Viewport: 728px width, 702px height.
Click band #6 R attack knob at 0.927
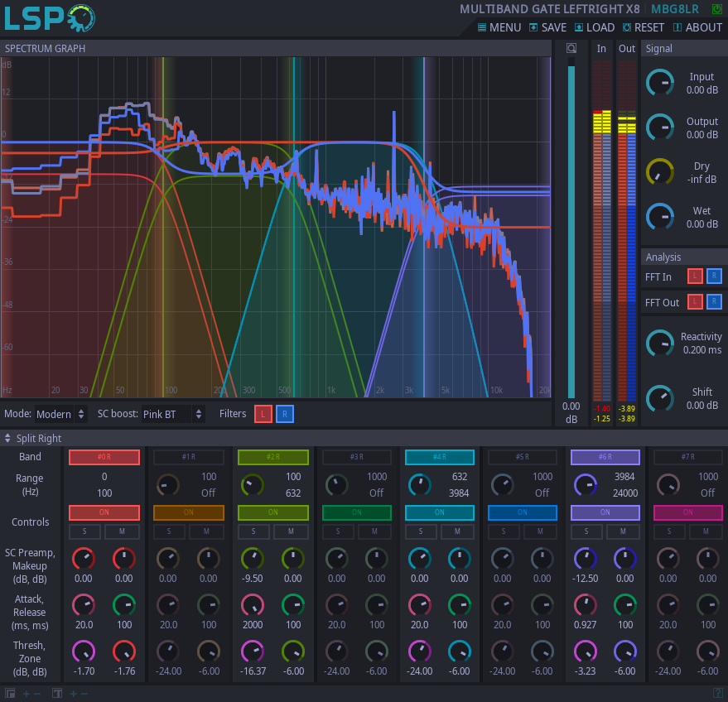click(585, 605)
